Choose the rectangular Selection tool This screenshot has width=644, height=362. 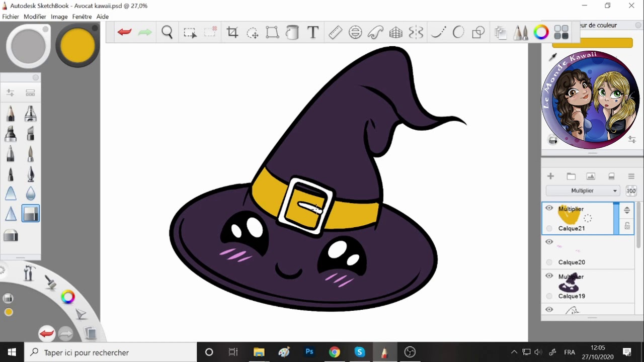tap(190, 33)
